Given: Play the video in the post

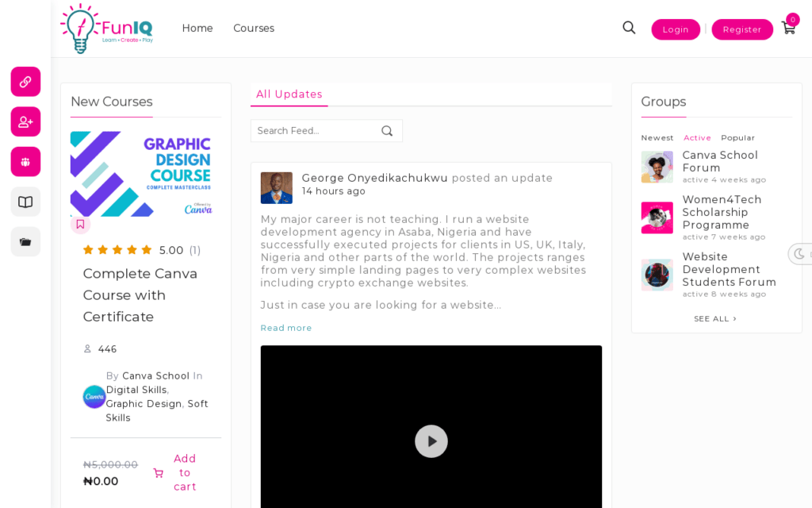Looking at the screenshot, I should [x=431, y=441].
